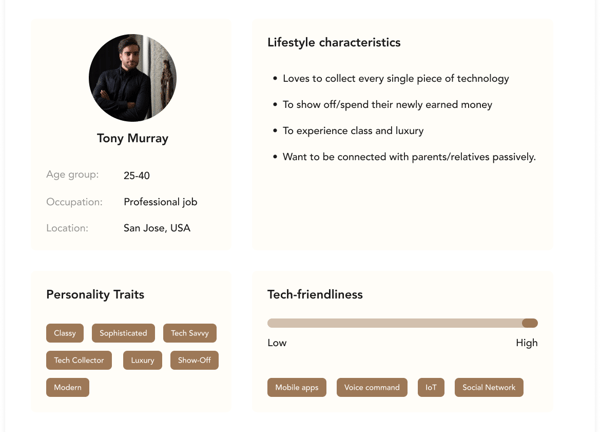Click the Tech-friendliness slider handle

coord(530,323)
